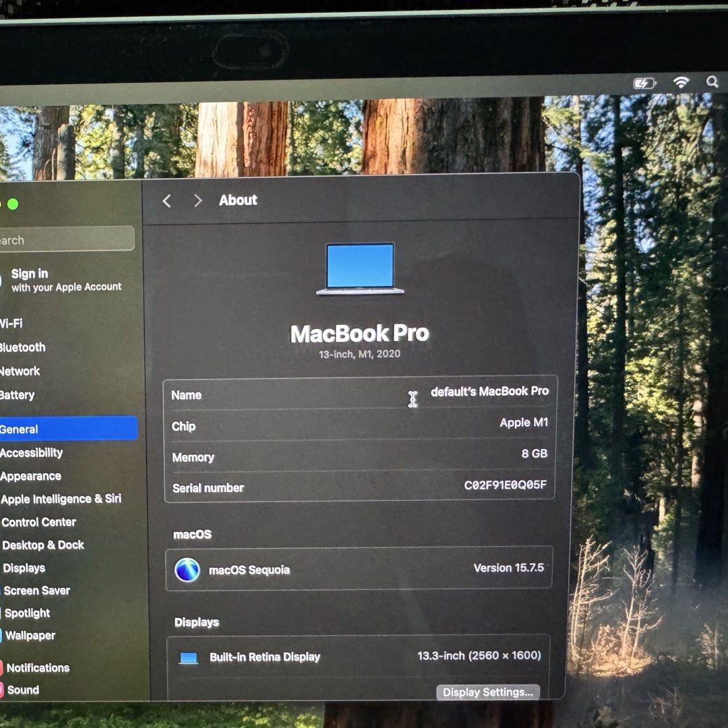
Task: Click 13.3-inch (2560 × 1600) text
Action: click(479, 656)
